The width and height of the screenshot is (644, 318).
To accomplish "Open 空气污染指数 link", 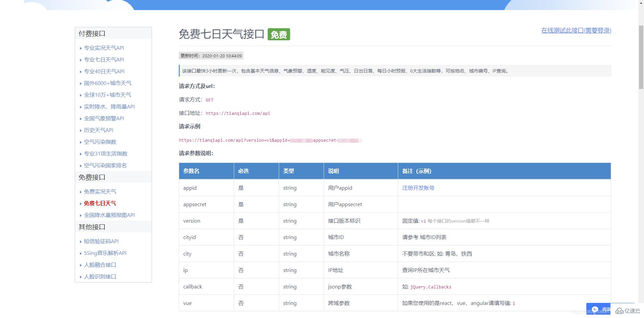I will [100, 142].
